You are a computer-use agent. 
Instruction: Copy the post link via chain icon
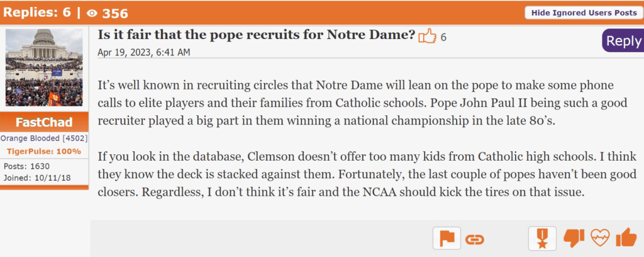pyautogui.click(x=475, y=239)
